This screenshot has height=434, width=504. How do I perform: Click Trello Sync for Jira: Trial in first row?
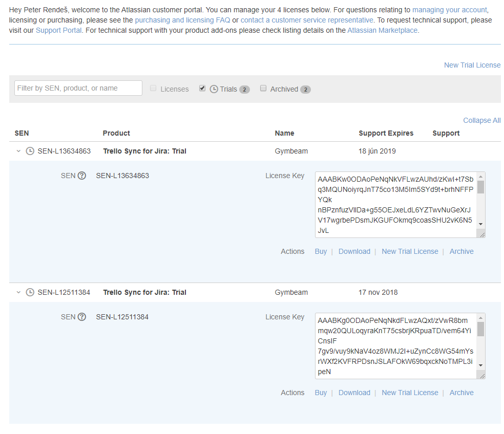[144, 151]
